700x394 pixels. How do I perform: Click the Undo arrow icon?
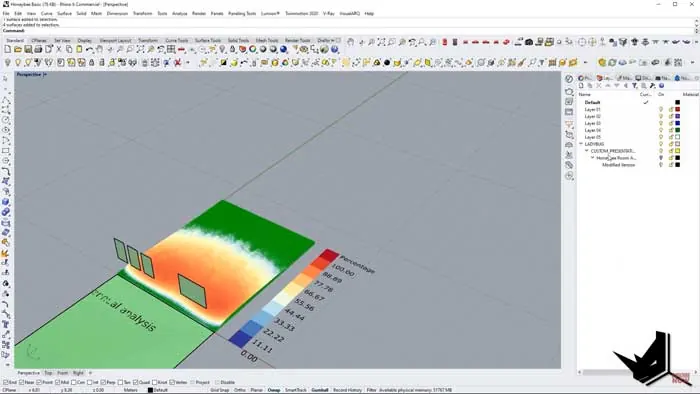point(90,50)
